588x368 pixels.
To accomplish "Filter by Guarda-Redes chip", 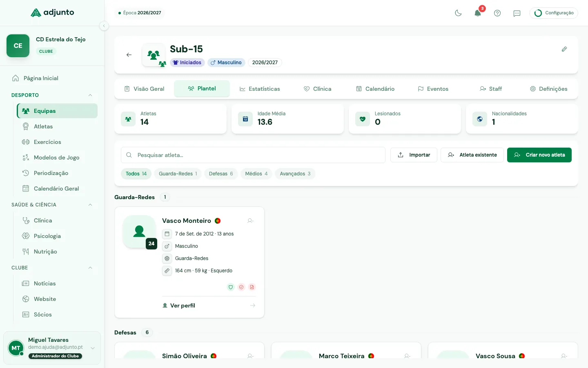I will point(178,174).
